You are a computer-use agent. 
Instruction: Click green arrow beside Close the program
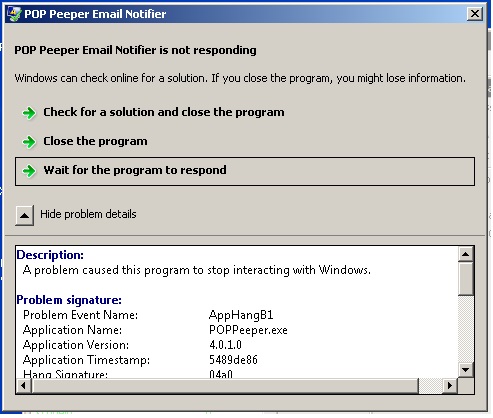pyautogui.click(x=29, y=142)
